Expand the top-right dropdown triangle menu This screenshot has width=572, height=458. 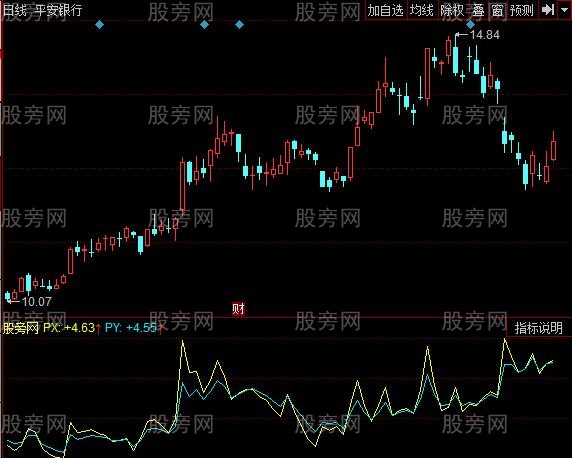pyautogui.click(x=565, y=10)
